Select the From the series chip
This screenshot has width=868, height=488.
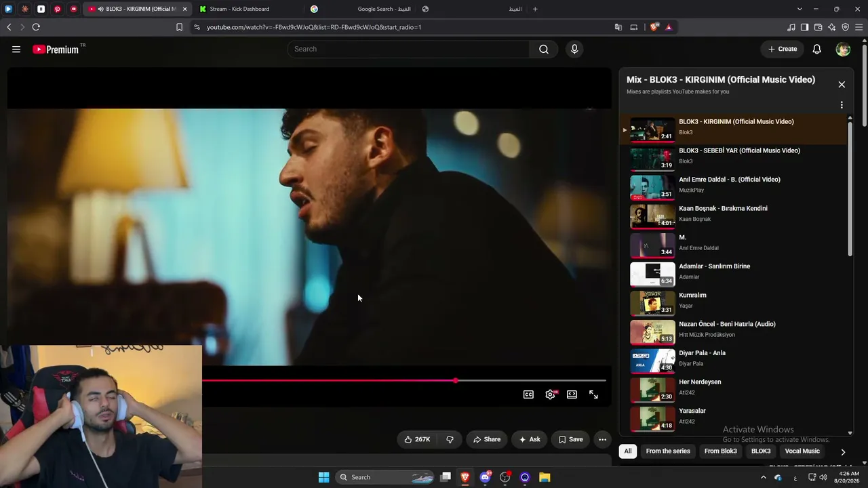[668, 451]
